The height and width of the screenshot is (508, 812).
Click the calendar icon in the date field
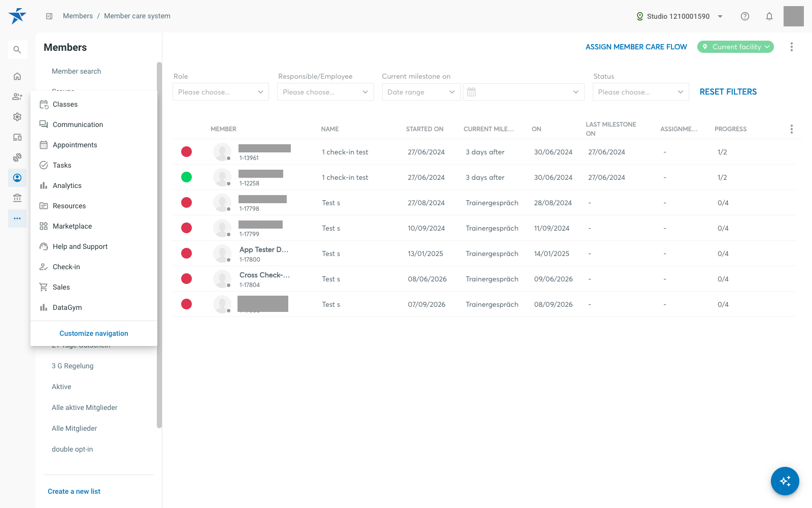tap(471, 92)
